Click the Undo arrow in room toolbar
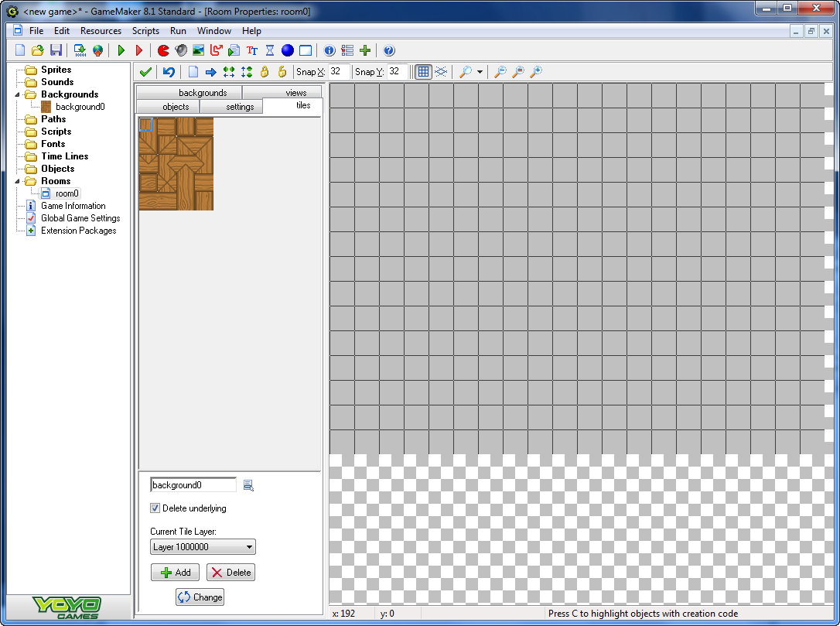This screenshot has width=840, height=626. (168, 72)
